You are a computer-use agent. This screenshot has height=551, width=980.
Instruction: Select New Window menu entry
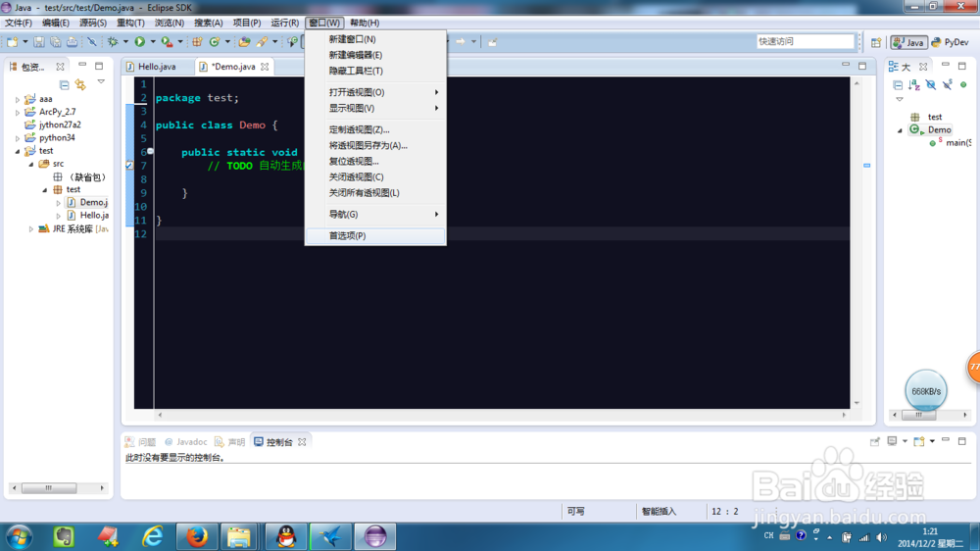point(375,39)
